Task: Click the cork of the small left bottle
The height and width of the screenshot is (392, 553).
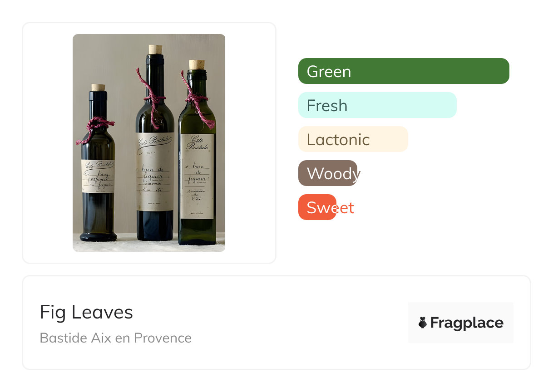Action: pos(98,87)
